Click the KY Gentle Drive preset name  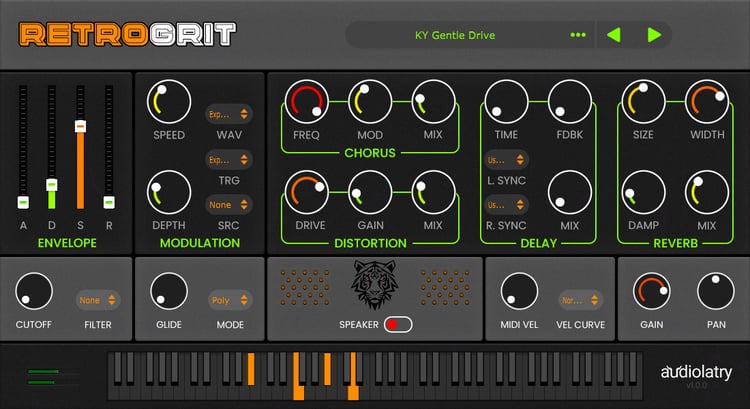(x=455, y=35)
